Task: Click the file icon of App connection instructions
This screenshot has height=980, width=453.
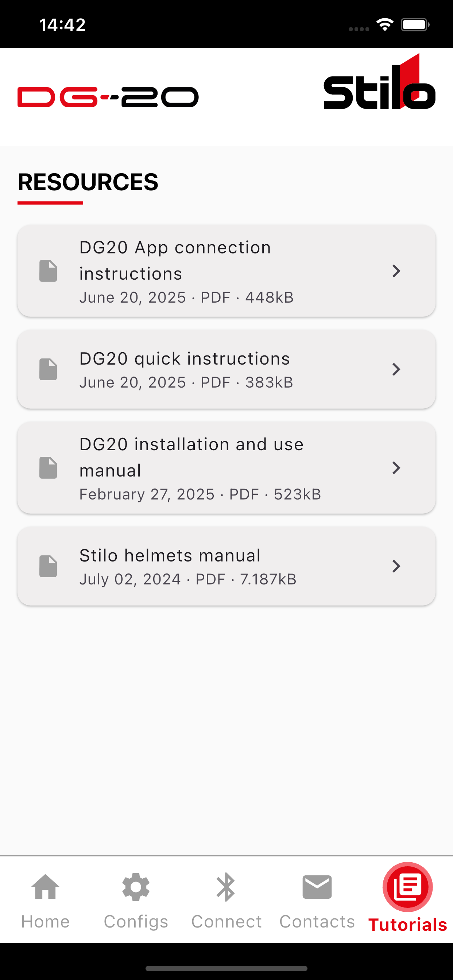Action: [x=49, y=271]
